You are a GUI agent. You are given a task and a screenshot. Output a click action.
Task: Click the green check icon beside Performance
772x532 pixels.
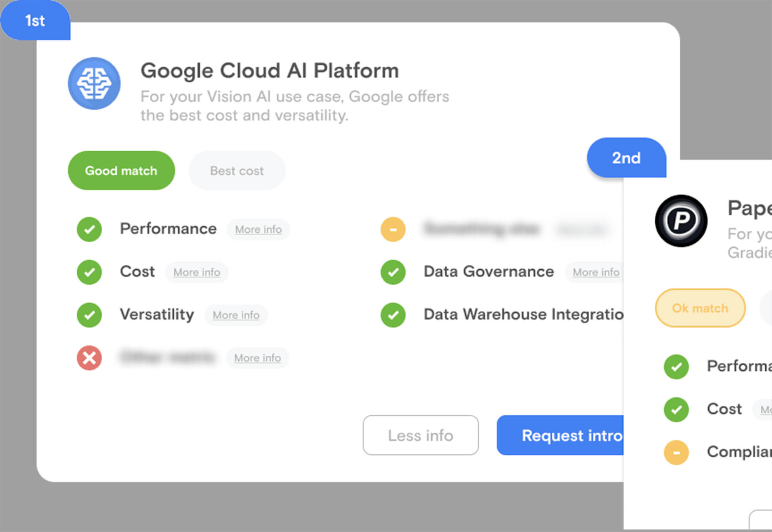[x=89, y=229]
